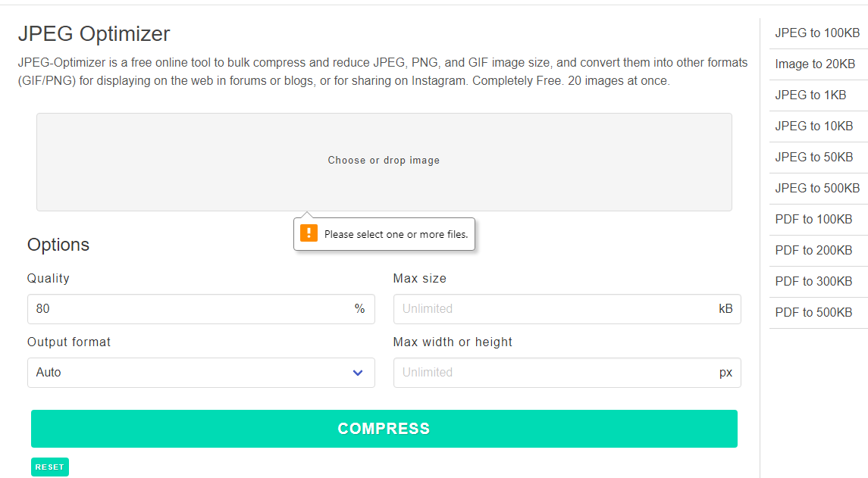Click the RESET button
The image size is (868, 478).
click(x=50, y=467)
